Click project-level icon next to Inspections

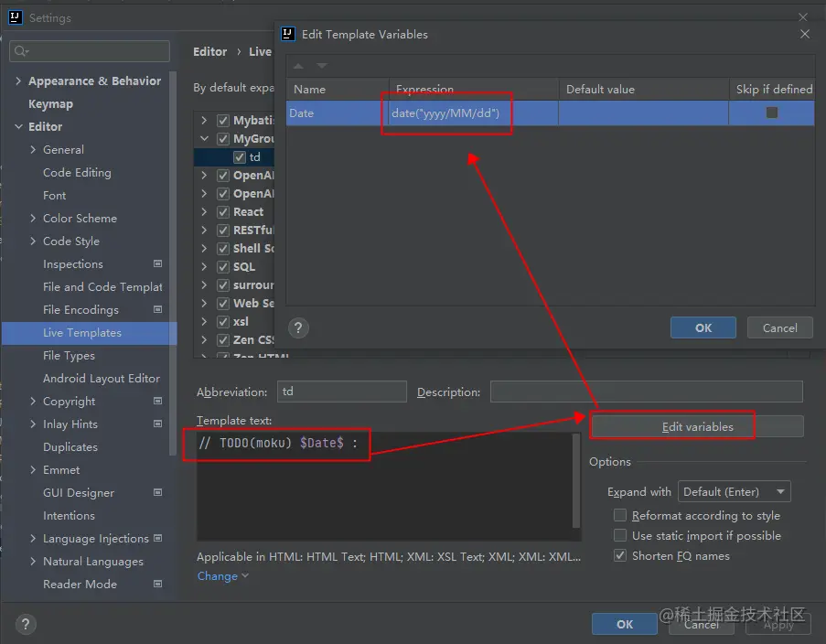tap(157, 263)
